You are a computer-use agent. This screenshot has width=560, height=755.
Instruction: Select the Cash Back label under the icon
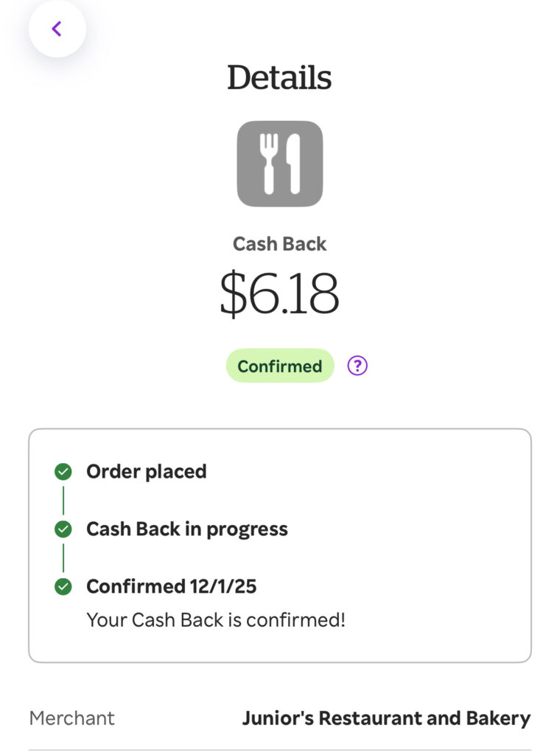280,244
